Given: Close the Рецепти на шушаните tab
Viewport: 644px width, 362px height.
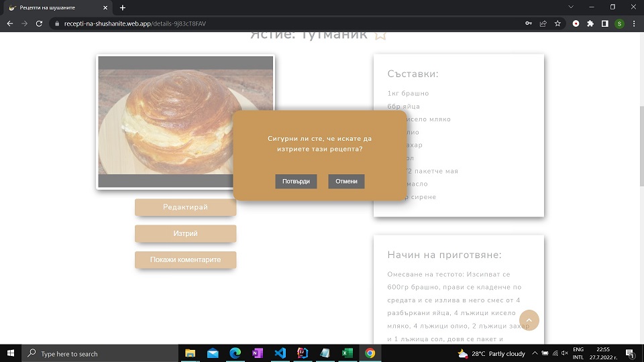Looking at the screenshot, I should pos(105,7).
